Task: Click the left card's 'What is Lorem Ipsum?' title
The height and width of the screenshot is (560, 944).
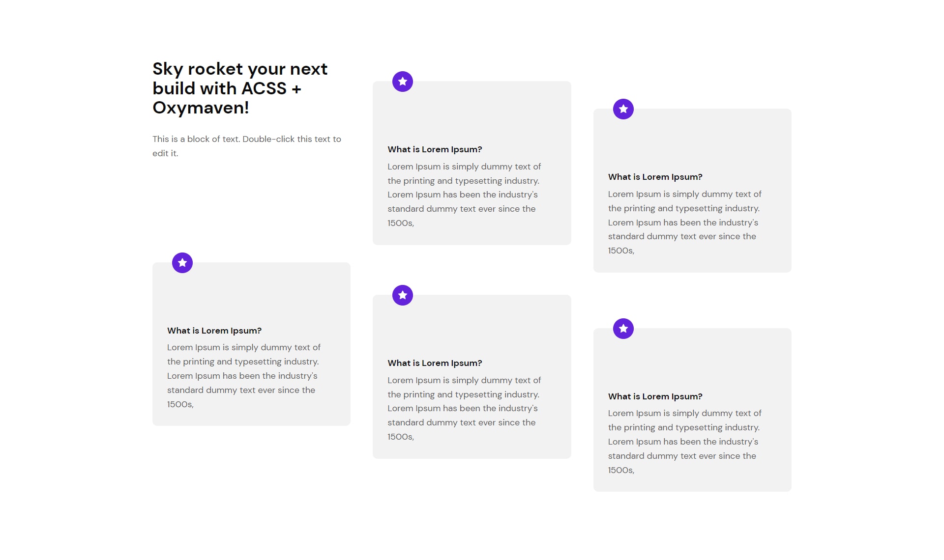Action: [214, 331]
